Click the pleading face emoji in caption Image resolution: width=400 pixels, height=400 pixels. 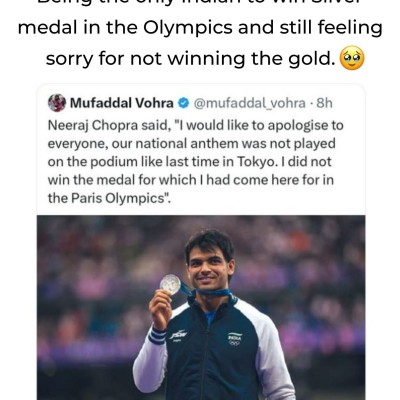(352, 58)
